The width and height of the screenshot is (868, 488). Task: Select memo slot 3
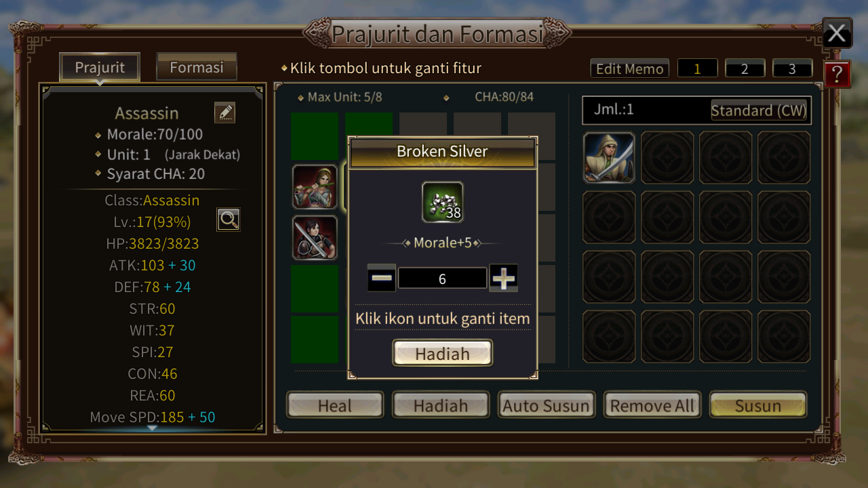[792, 68]
